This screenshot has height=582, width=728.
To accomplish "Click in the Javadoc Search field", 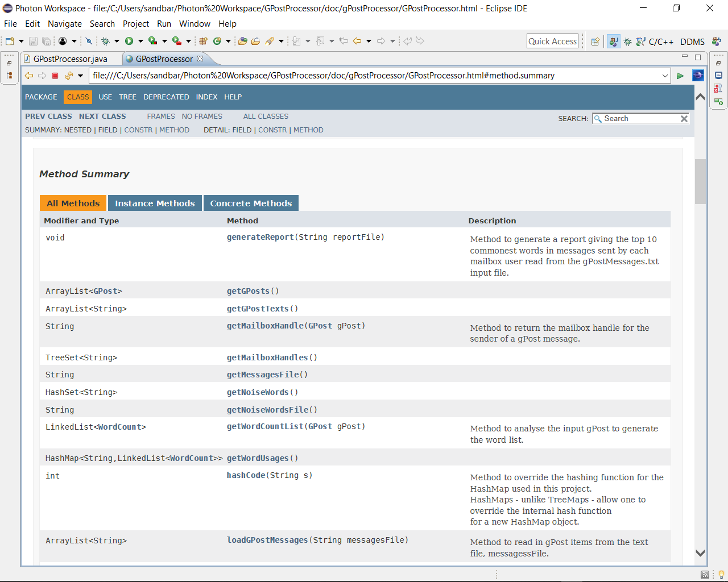I will [640, 119].
